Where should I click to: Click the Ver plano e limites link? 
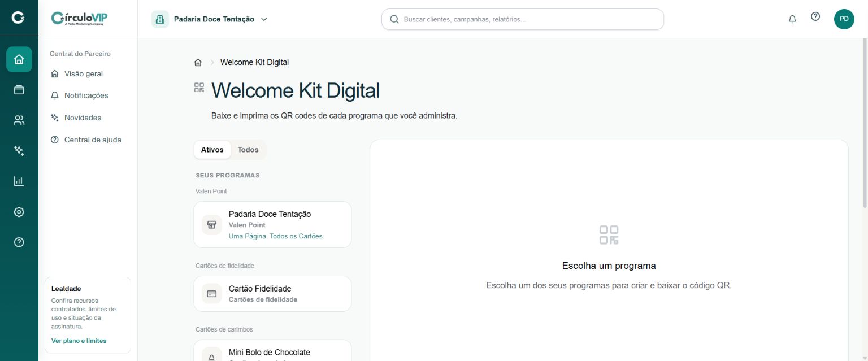79,341
